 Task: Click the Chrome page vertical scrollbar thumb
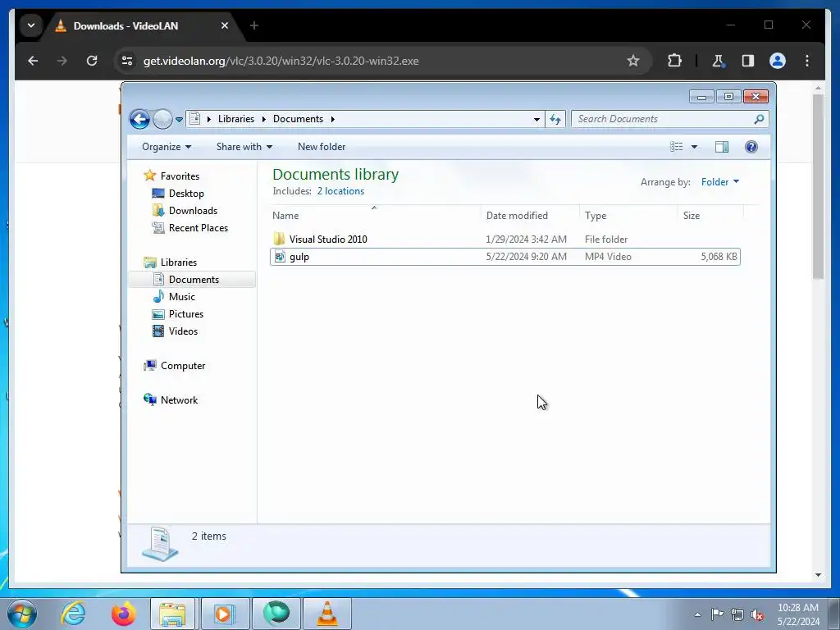pyautogui.click(x=818, y=186)
